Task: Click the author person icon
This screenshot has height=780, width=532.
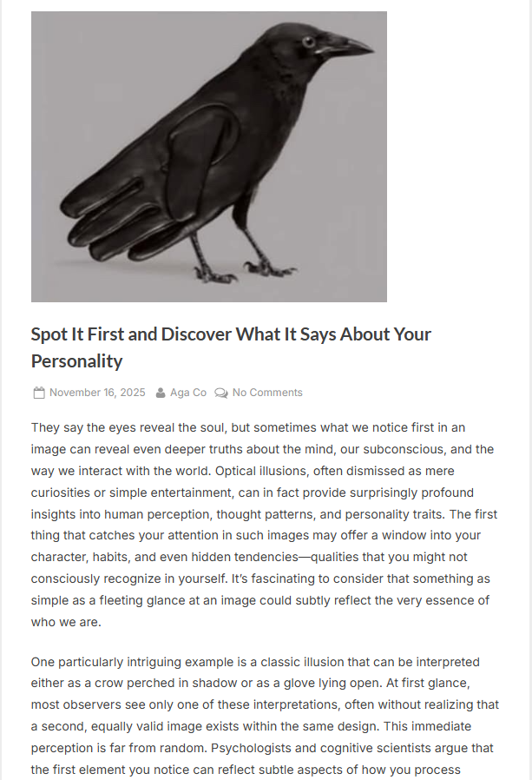Action: [161, 393]
